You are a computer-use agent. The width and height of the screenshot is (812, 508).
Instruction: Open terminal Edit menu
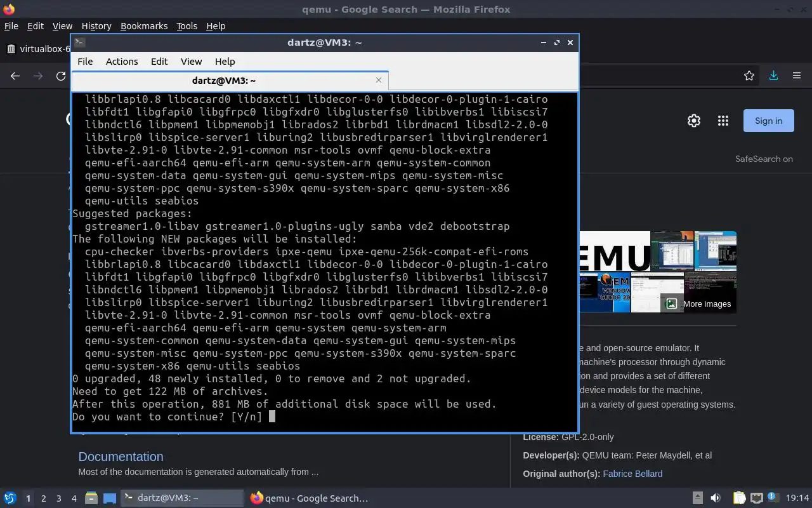pos(159,62)
